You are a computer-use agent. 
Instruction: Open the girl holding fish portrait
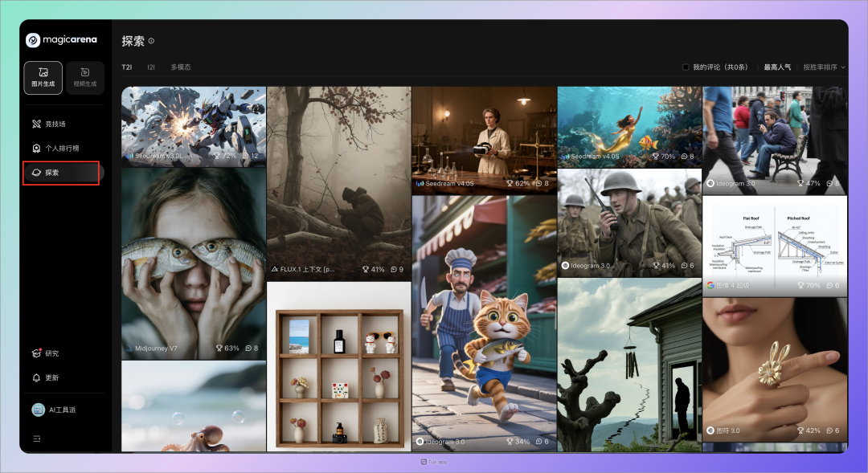pyautogui.click(x=194, y=264)
